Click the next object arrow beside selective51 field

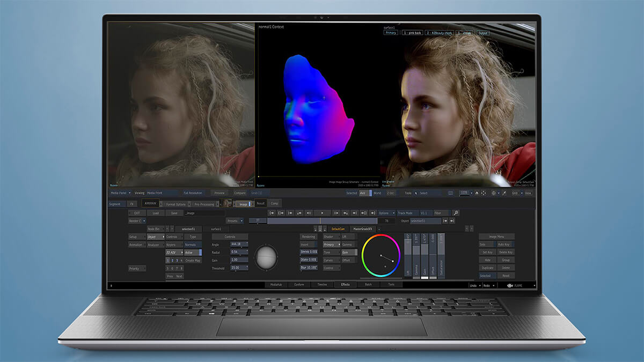click(452, 221)
